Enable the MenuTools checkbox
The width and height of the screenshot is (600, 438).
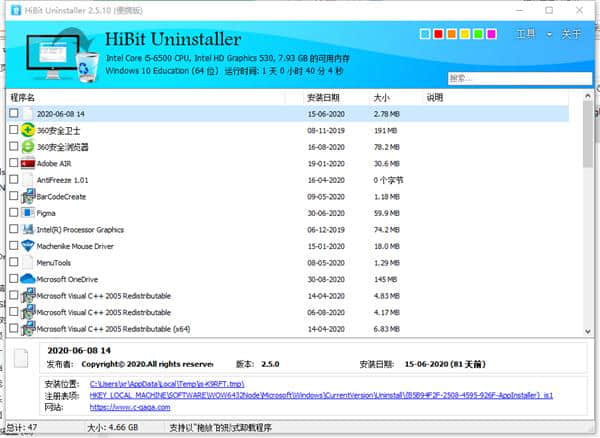click(x=13, y=262)
